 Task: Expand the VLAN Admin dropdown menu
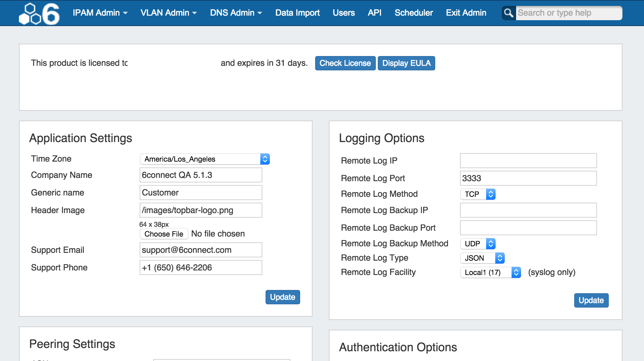pyautogui.click(x=168, y=13)
